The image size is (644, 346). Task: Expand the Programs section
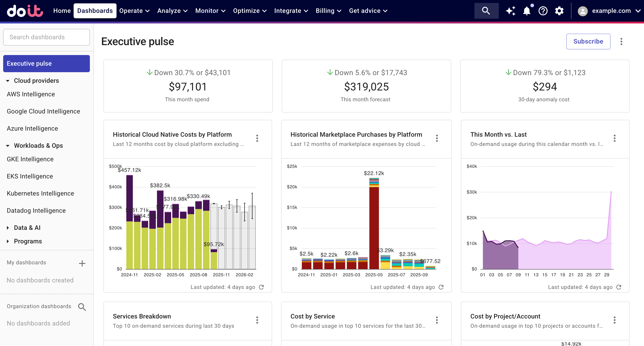click(x=8, y=241)
